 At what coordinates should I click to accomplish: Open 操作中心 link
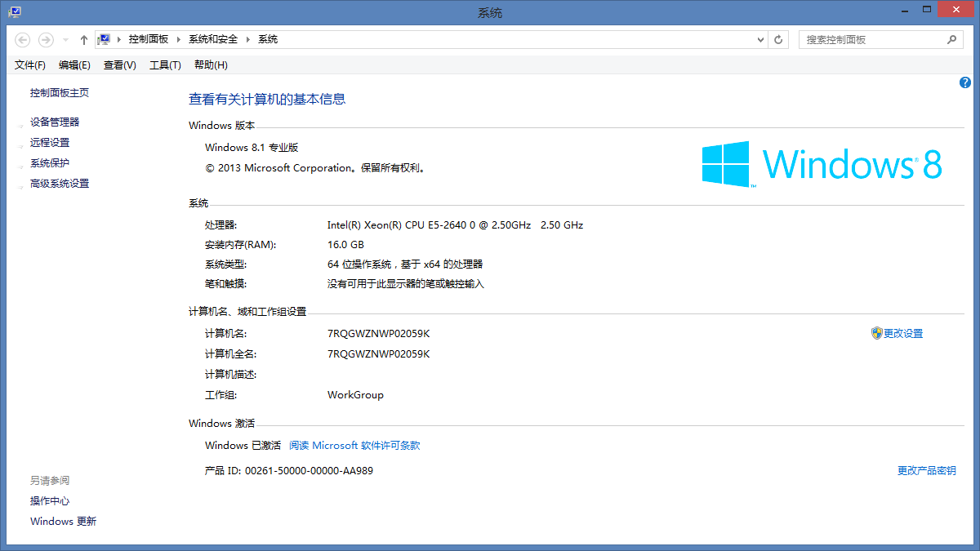tap(50, 501)
